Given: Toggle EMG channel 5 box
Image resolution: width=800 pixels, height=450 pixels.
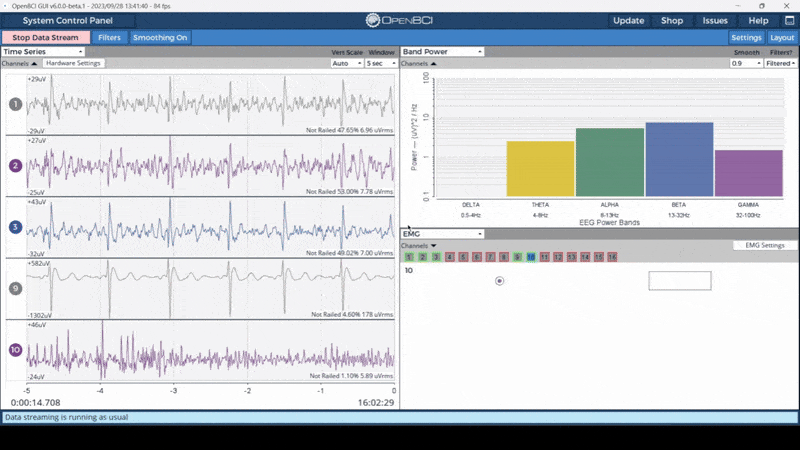Looking at the screenshot, I should [463, 257].
